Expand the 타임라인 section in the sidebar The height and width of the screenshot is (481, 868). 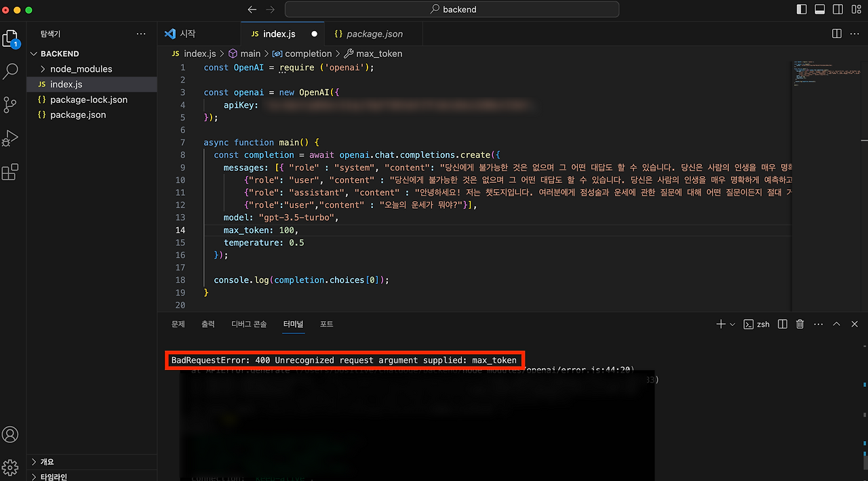[x=53, y=476]
